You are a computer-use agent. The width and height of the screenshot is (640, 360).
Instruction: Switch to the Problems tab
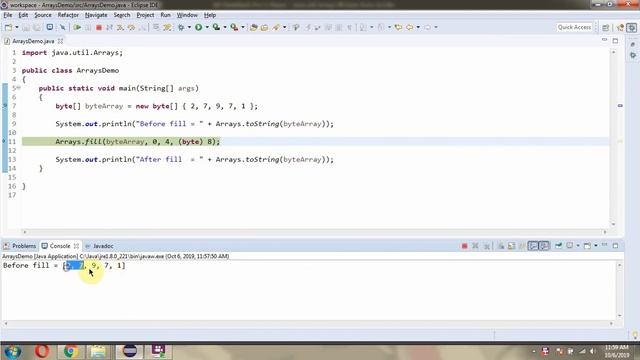click(20, 246)
